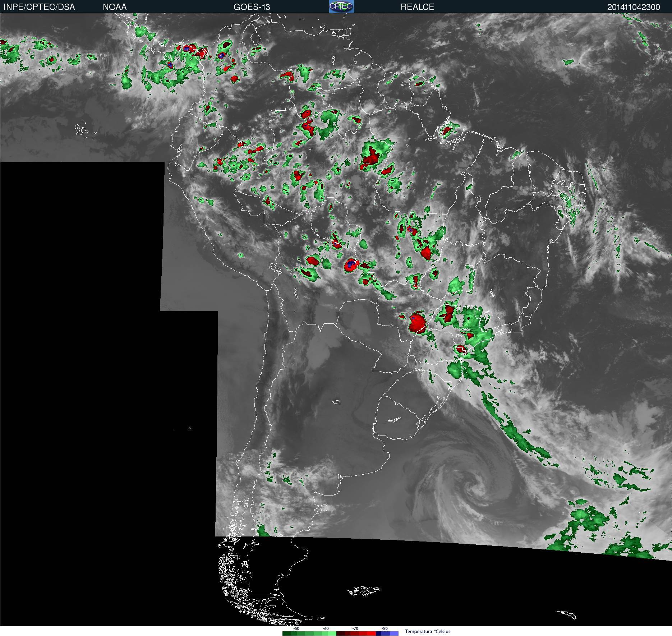Click the 201411042300 timestamp

(634, 7)
